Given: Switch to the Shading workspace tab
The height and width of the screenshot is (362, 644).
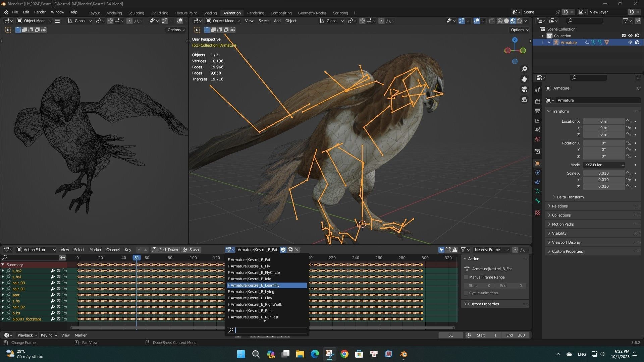Looking at the screenshot, I should pos(210,13).
